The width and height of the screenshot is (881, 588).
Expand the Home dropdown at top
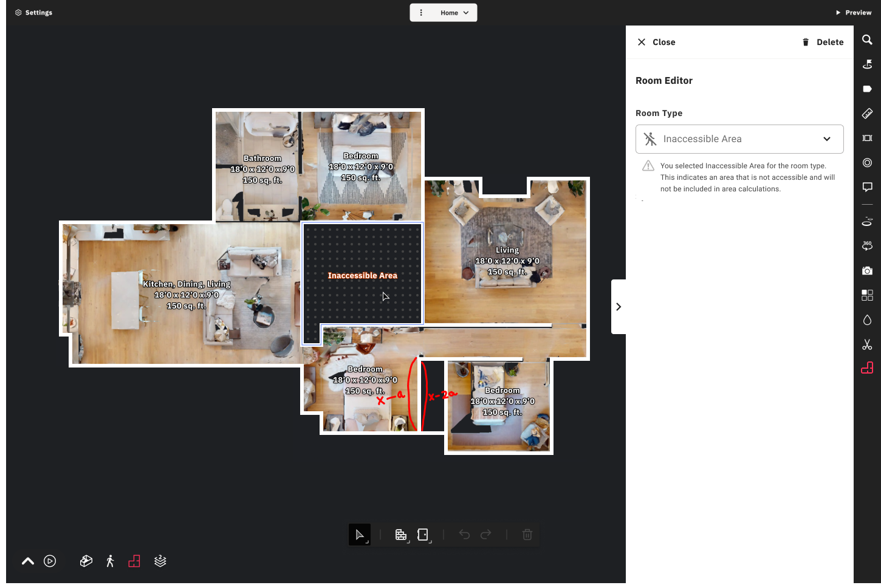point(455,13)
